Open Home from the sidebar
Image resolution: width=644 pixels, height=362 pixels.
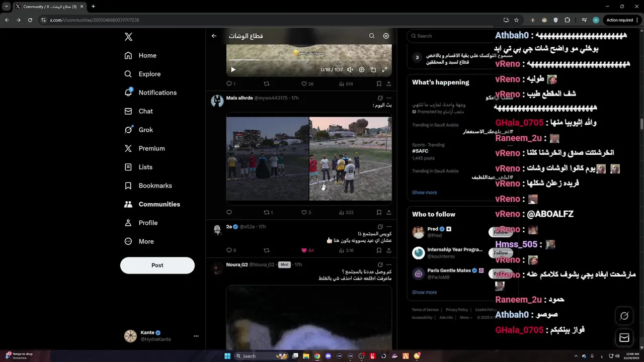point(141,55)
